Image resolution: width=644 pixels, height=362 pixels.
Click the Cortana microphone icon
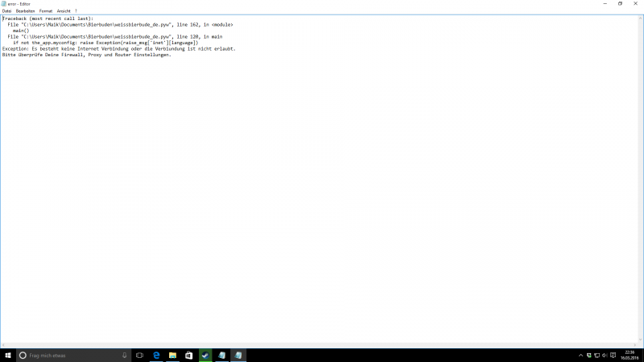point(125,355)
